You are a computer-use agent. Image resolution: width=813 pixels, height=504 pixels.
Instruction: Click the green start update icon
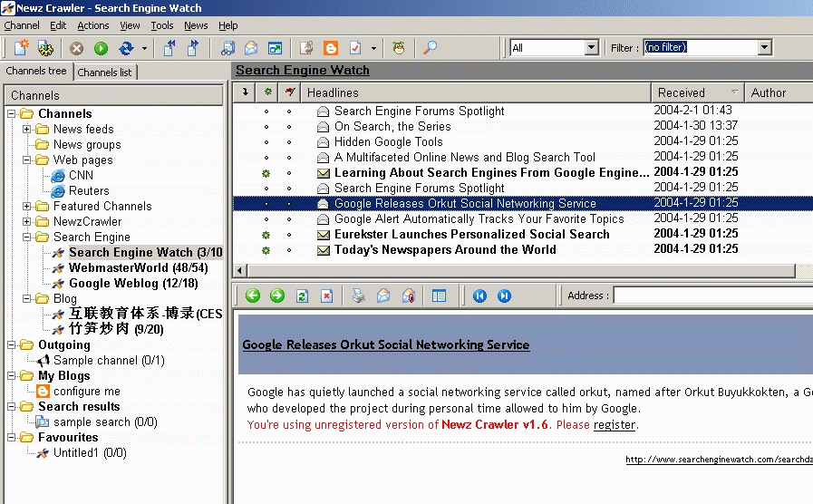102,48
